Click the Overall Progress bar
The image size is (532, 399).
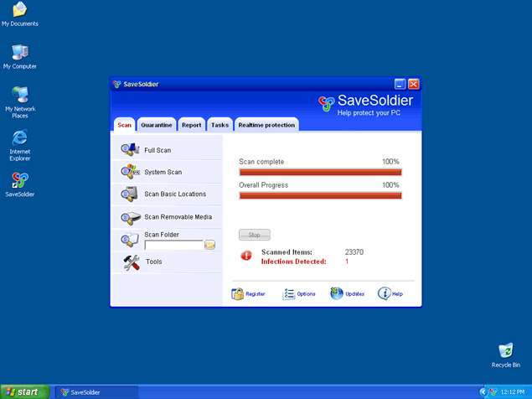(320, 195)
